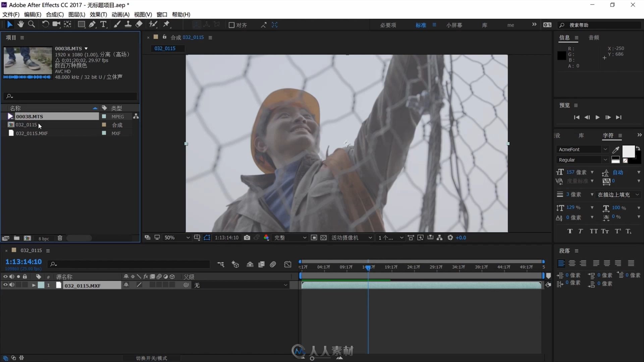Toggle the quality switch of 032_0115.MXF layer
Image resolution: width=644 pixels, height=362 pixels.
tap(139, 285)
